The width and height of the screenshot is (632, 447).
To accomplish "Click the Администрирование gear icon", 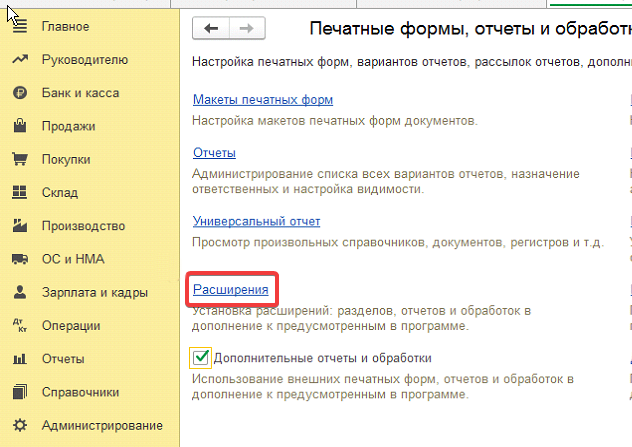I will coord(20,425).
